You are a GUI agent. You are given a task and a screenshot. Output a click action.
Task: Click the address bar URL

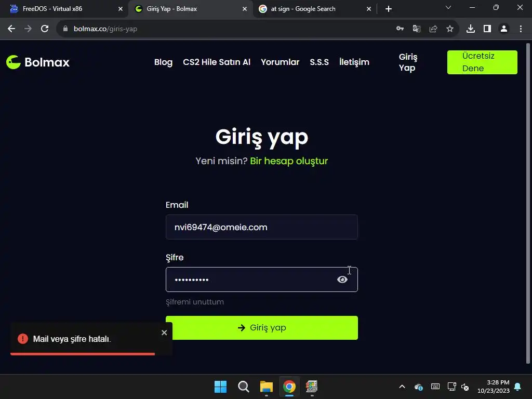[105, 29]
